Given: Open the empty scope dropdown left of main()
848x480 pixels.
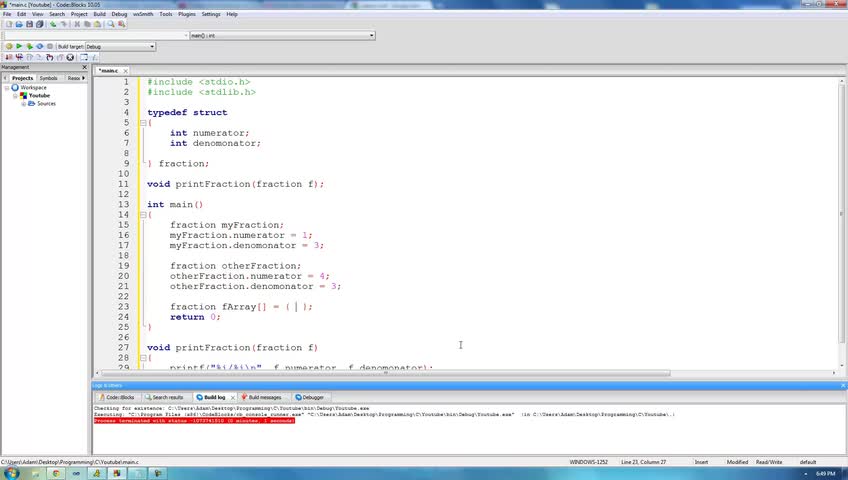Looking at the screenshot, I should click(x=96, y=35).
